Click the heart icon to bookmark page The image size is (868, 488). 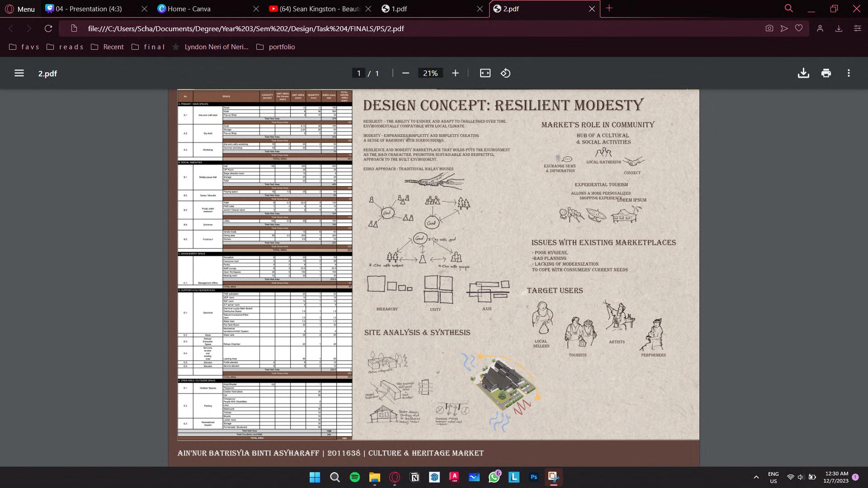799,28
